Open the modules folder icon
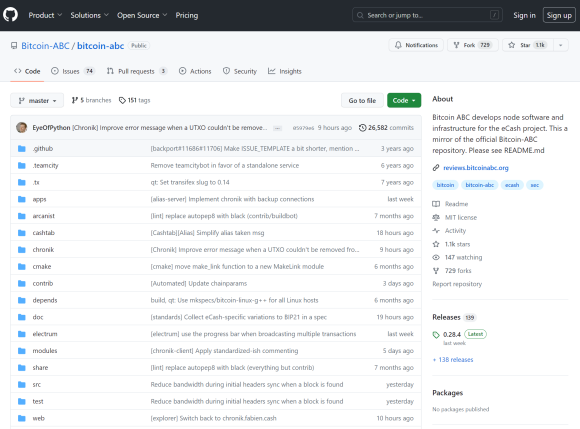The height and width of the screenshot is (429, 580). (22, 351)
